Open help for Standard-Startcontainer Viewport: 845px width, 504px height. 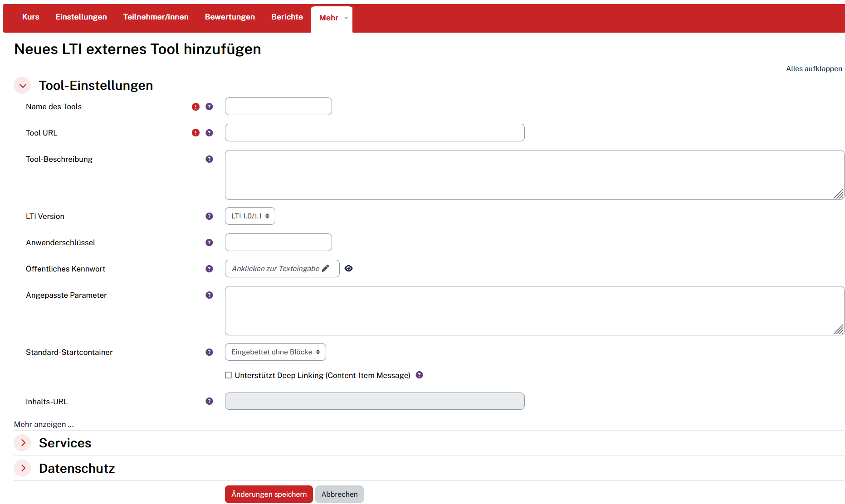209,352
